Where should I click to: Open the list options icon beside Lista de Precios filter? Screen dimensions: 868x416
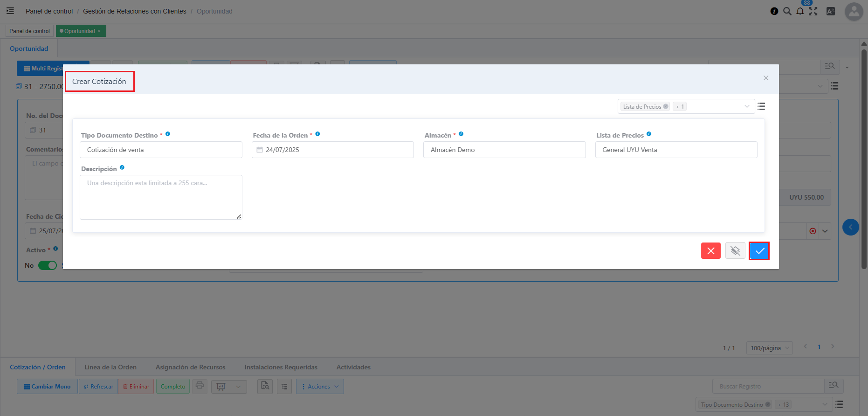click(761, 107)
